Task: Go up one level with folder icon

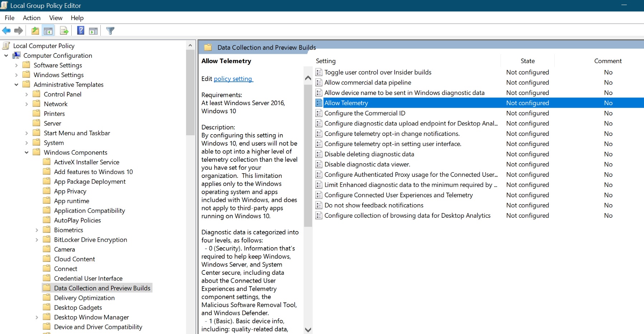Action: pos(35,31)
